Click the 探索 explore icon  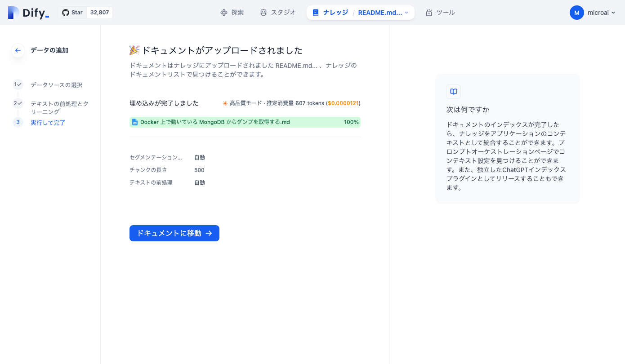[x=223, y=13]
